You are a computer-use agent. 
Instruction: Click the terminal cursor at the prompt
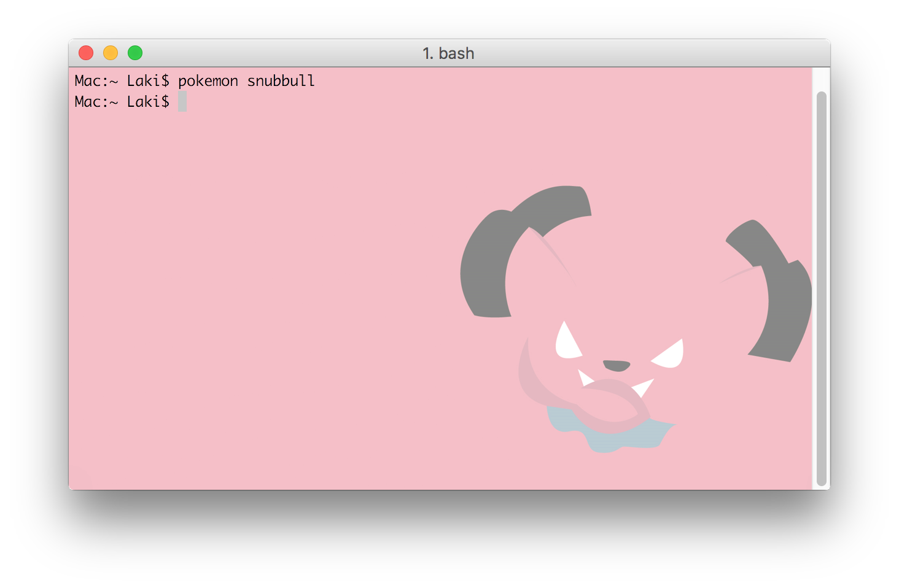coord(182,101)
